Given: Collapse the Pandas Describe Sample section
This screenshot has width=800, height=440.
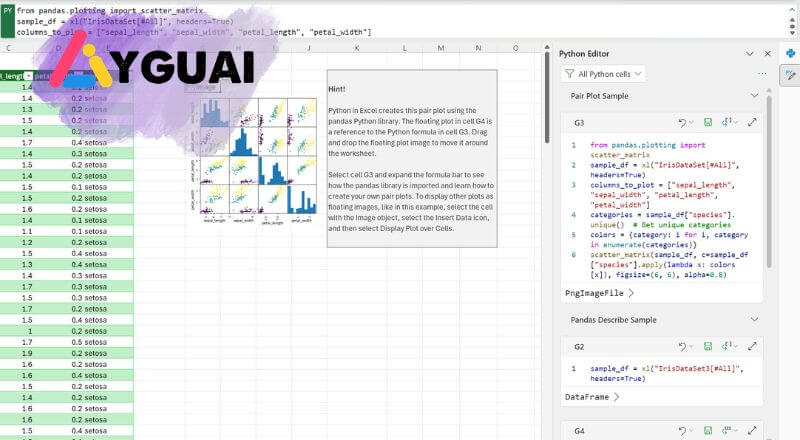Looking at the screenshot, I should tap(754, 320).
